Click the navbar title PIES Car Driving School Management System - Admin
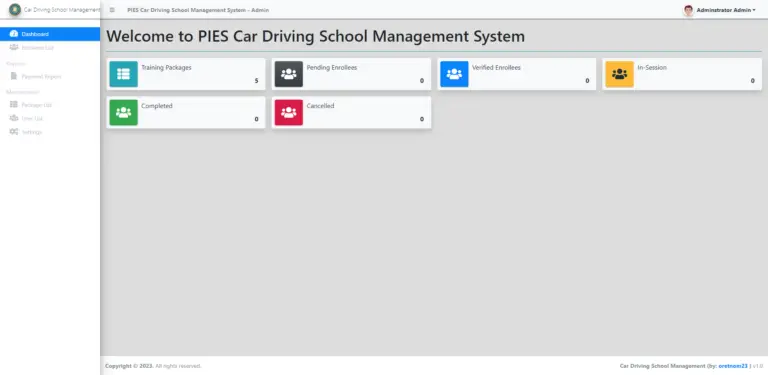The width and height of the screenshot is (768, 375). [198, 10]
